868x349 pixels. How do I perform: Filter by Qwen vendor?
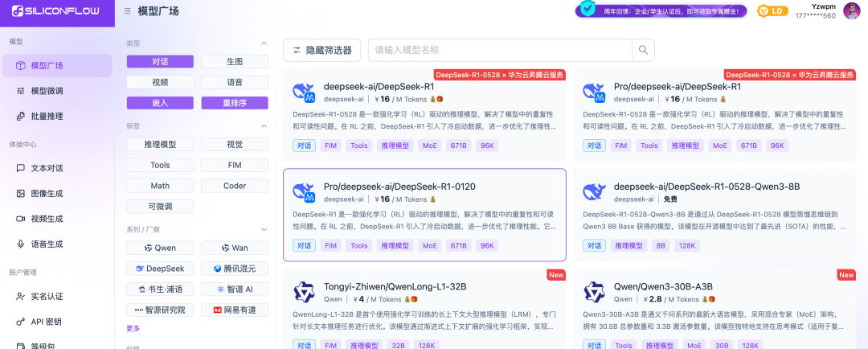[160, 248]
